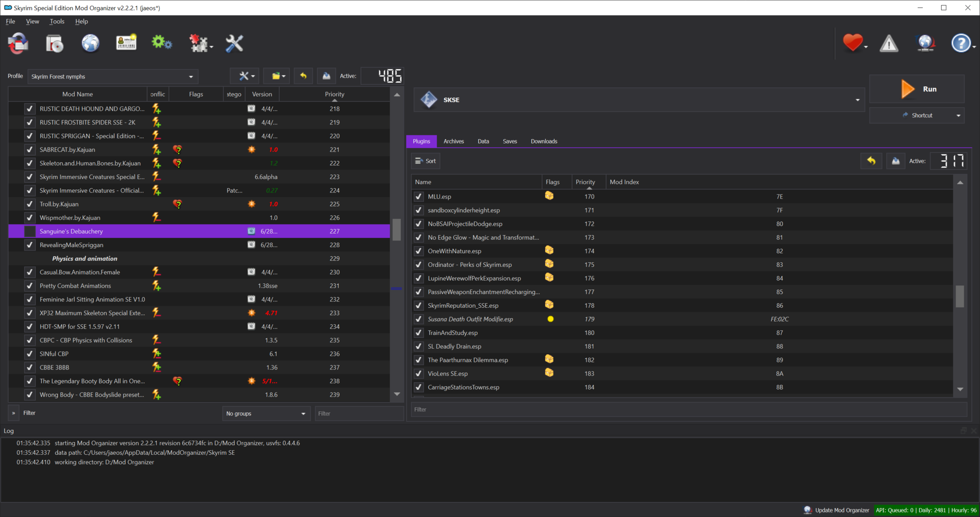
Task: Open the Data tab
Action: coord(483,141)
